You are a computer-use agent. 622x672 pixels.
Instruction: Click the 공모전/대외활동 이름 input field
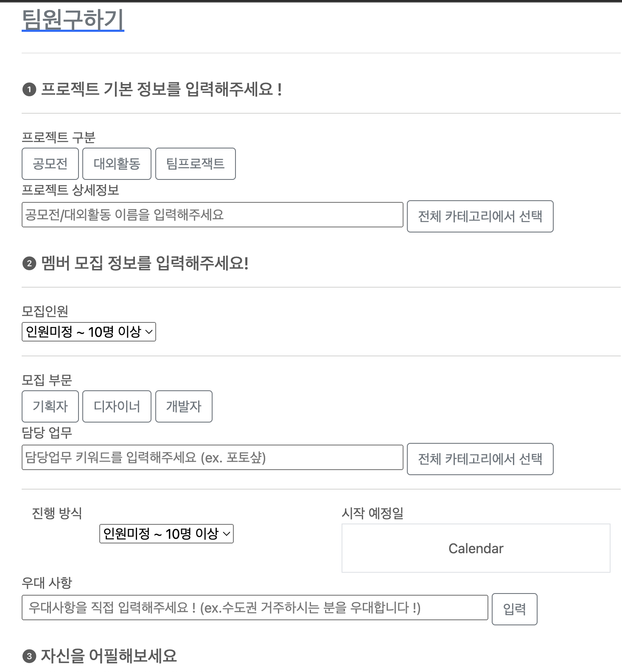pyautogui.click(x=212, y=215)
